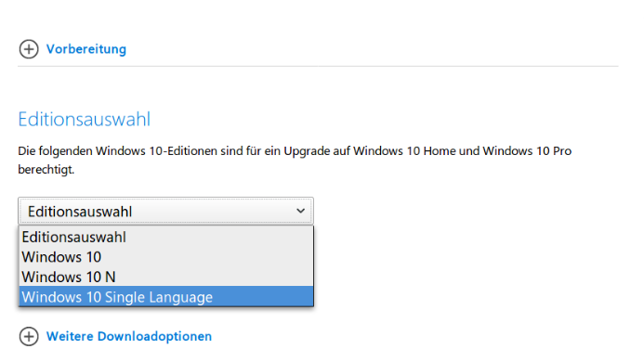
Task: Open the Weitere Downloadoptionen link
Action: pyautogui.click(x=129, y=336)
